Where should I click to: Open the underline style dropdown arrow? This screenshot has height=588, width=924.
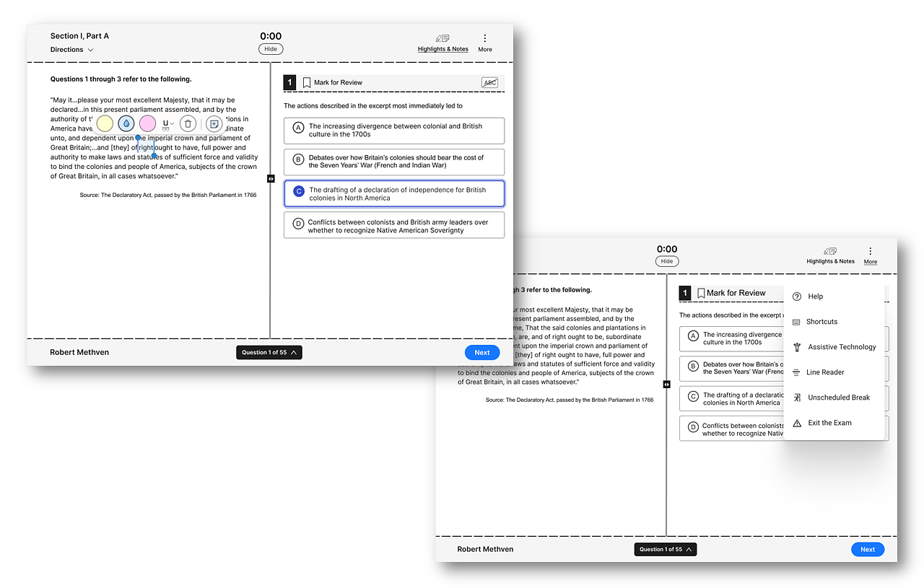pos(172,123)
